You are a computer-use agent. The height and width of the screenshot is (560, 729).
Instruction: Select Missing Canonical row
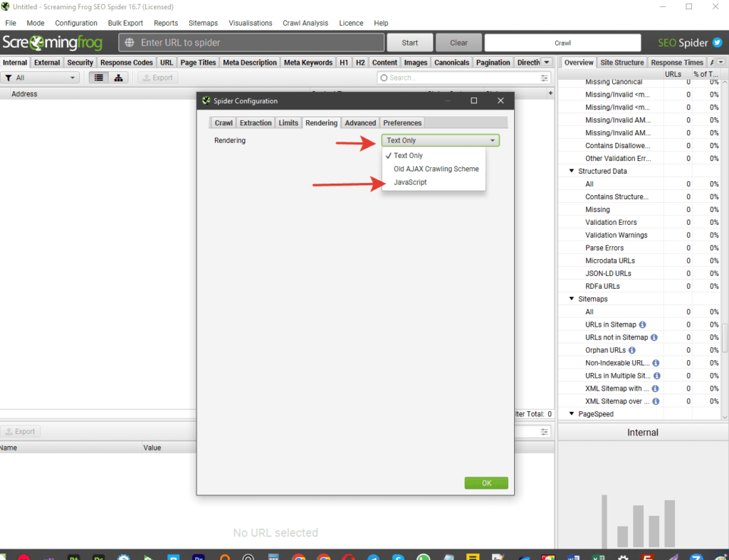639,83
